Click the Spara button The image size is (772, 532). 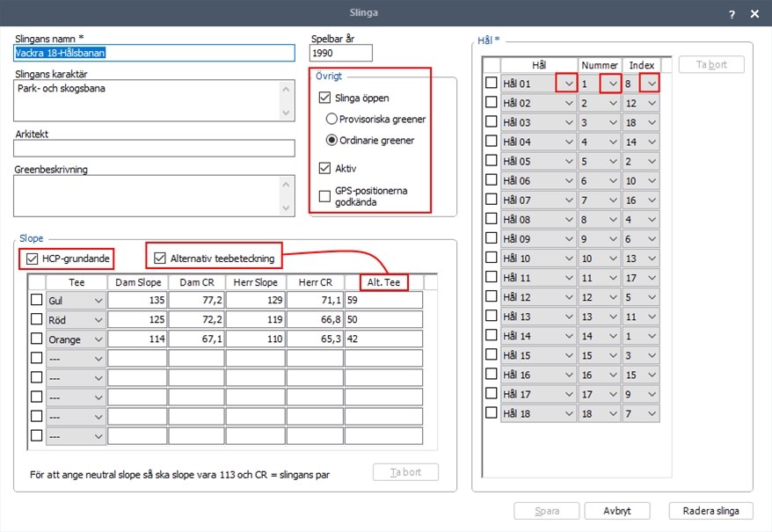(547, 511)
